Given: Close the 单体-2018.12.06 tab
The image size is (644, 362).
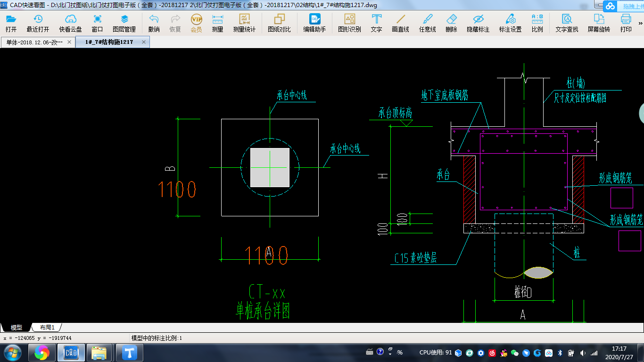Looking at the screenshot, I should click(x=69, y=42).
